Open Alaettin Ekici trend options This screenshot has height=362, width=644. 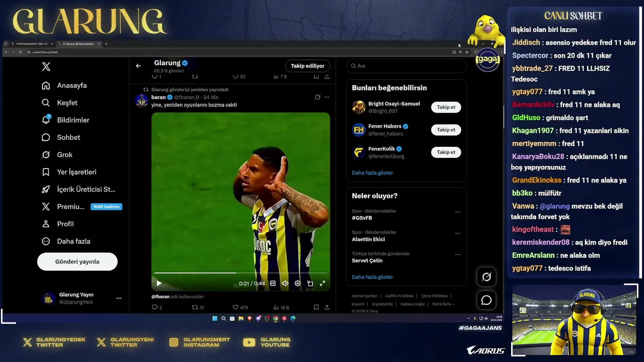[x=458, y=233]
